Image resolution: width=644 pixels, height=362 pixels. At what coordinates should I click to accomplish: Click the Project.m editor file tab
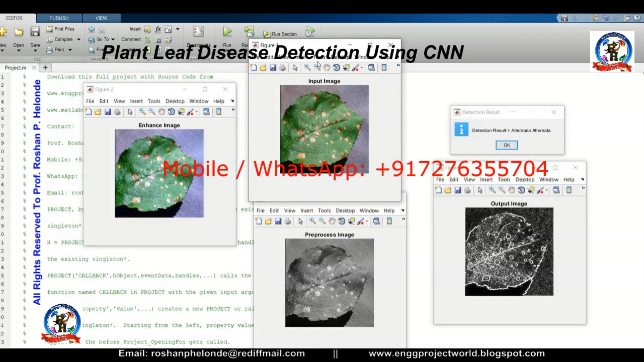[15, 67]
